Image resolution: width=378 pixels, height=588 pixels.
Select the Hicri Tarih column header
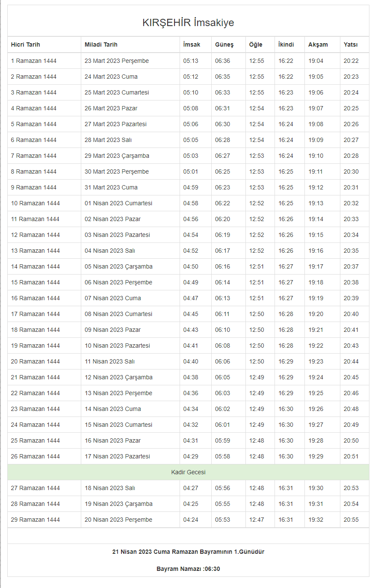click(x=26, y=44)
